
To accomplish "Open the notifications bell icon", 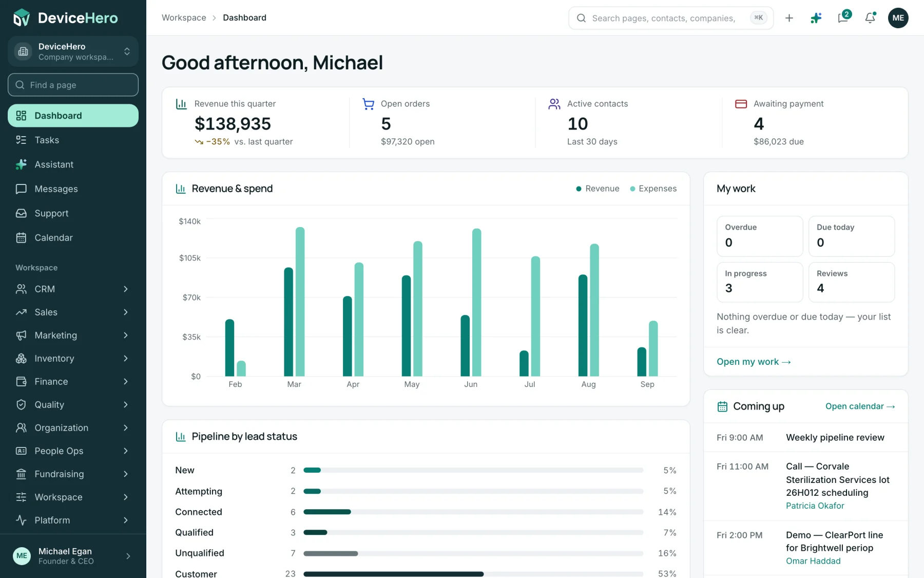I will point(871,18).
